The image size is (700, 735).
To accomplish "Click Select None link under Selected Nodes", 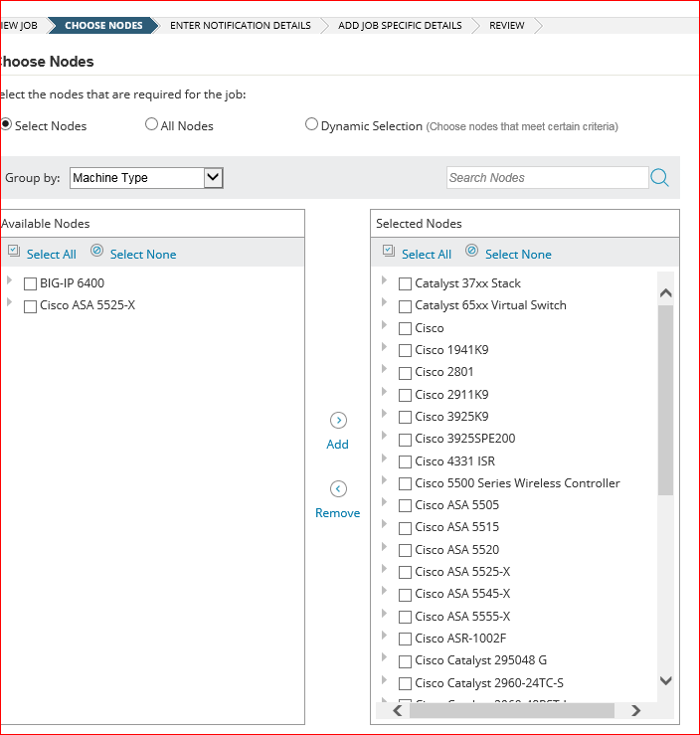I will (518, 255).
